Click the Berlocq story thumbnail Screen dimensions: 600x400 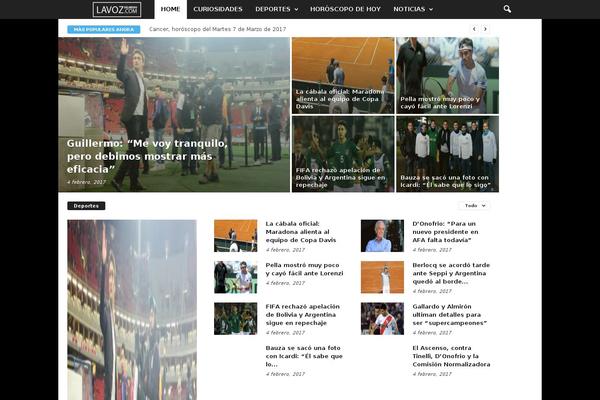(382, 277)
